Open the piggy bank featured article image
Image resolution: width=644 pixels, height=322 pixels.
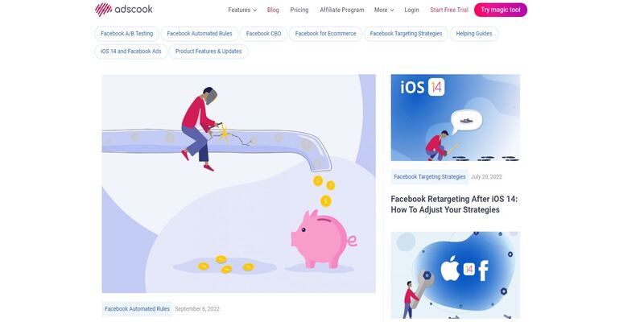(x=238, y=184)
